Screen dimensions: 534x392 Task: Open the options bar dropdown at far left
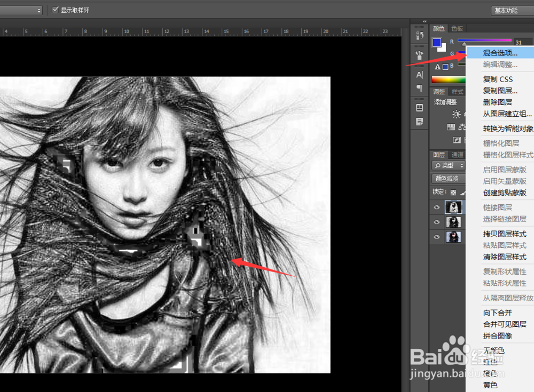(x=21, y=10)
